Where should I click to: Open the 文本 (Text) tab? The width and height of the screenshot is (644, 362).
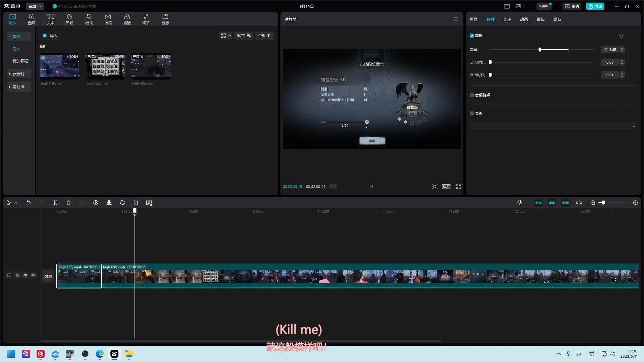point(50,19)
